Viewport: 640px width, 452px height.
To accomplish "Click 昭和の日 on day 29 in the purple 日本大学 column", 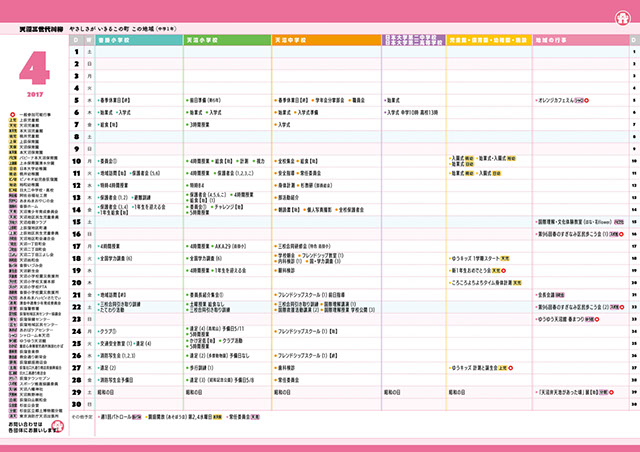I will click(x=392, y=392).
